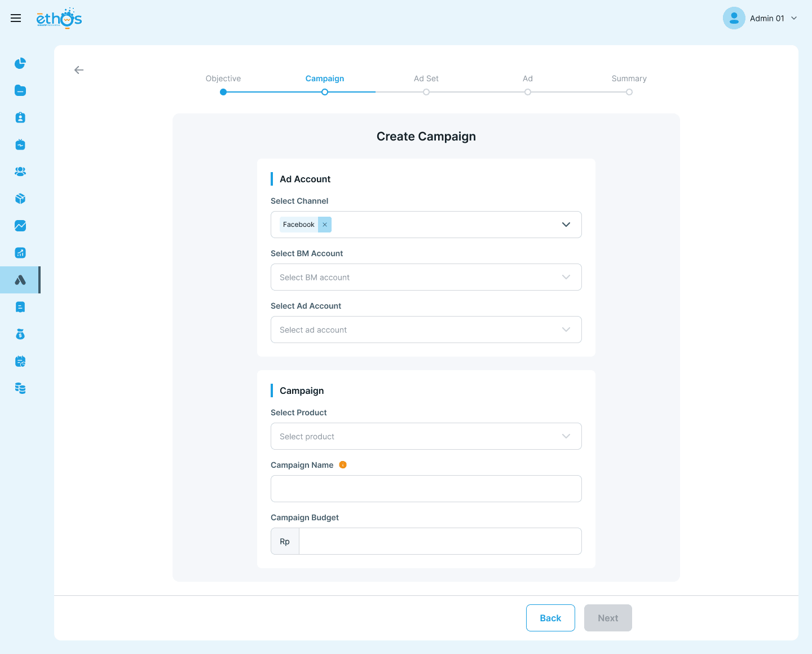Open the hamburger menu
The width and height of the screenshot is (812, 654).
pyautogui.click(x=16, y=18)
